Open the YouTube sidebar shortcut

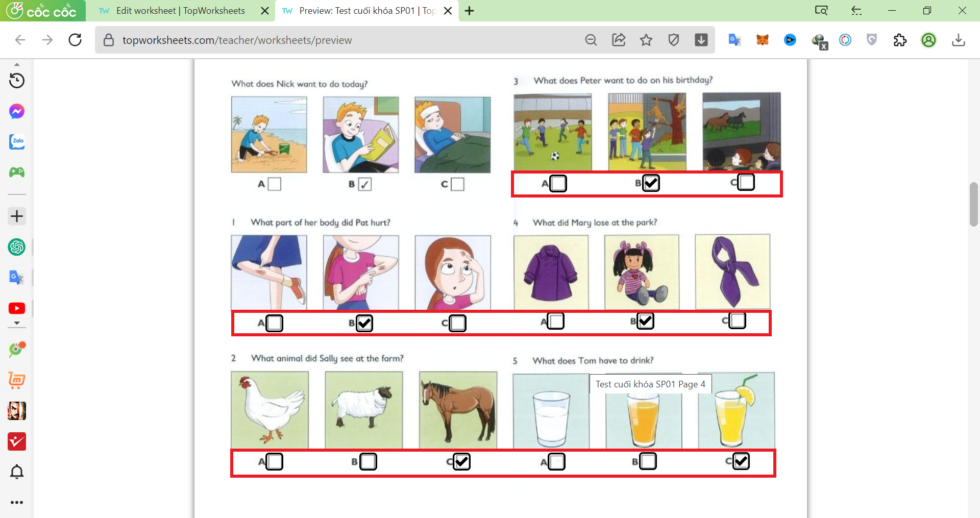click(17, 308)
